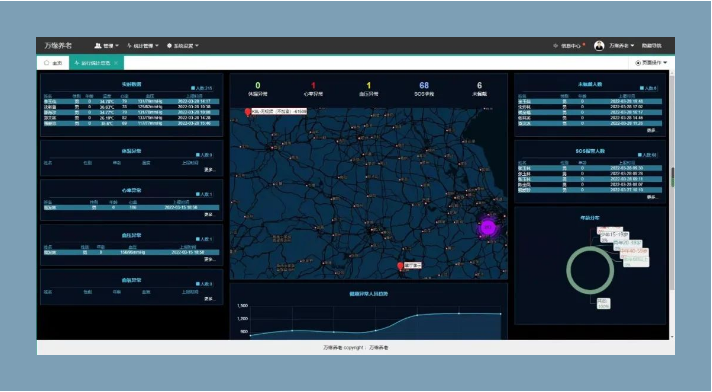
Task: Expand the 万像养老 user account dropdown
Action: click(x=621, y=45)
